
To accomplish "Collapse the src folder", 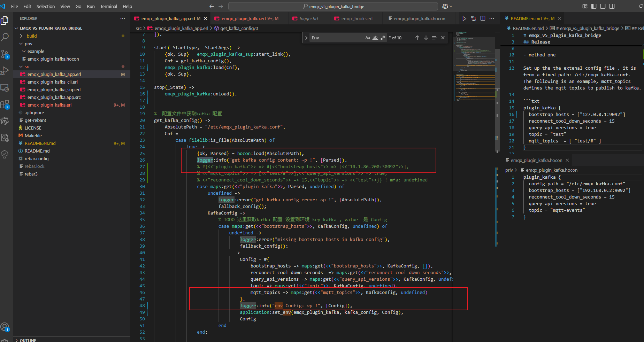I will [x=28, y=67].
